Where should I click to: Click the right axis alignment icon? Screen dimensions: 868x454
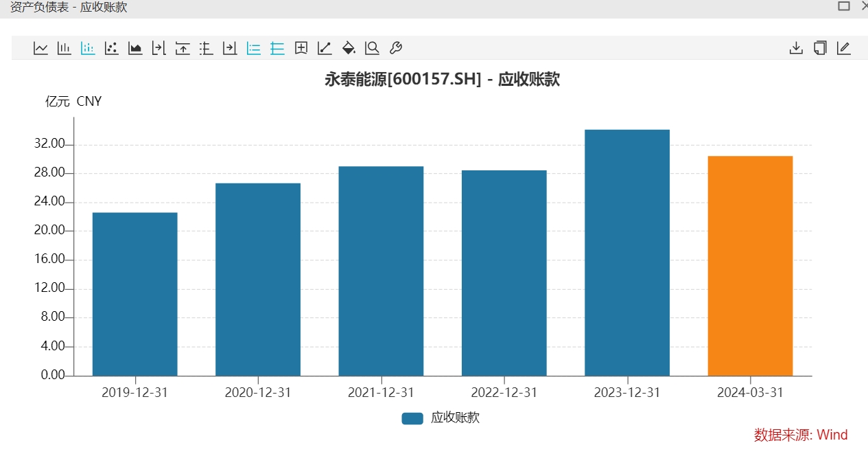click(159, 48)
